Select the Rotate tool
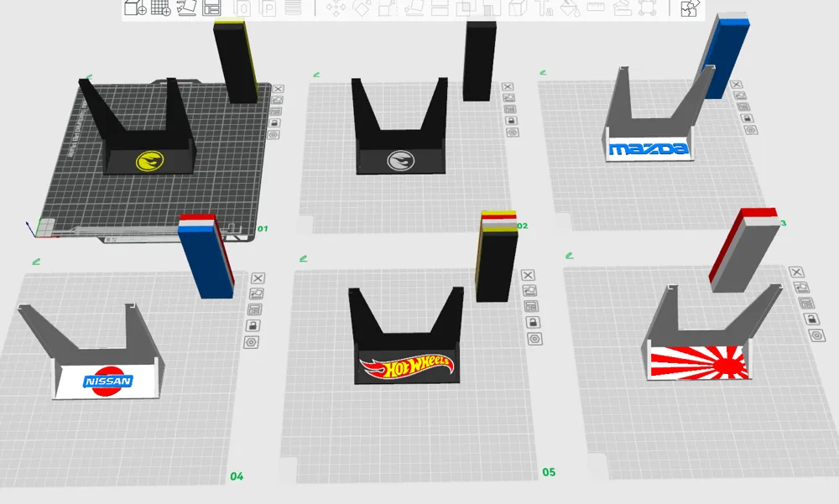 pyautogui.click(x=362, y=8)
